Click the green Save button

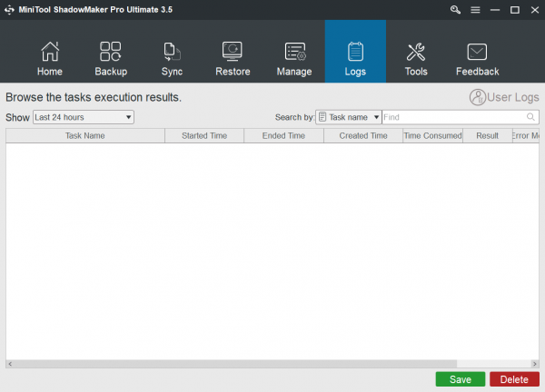[461, 379]
